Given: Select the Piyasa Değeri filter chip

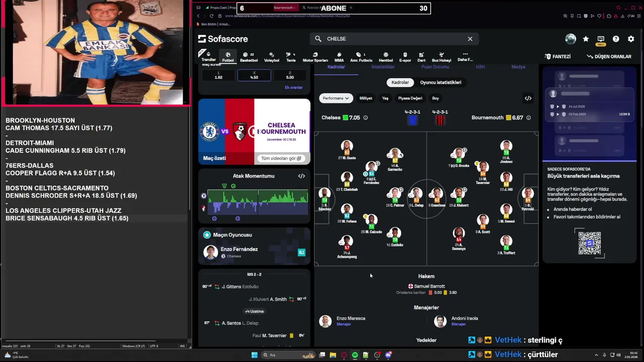Looking at the screenshot, I should click(x=410, y=98).
